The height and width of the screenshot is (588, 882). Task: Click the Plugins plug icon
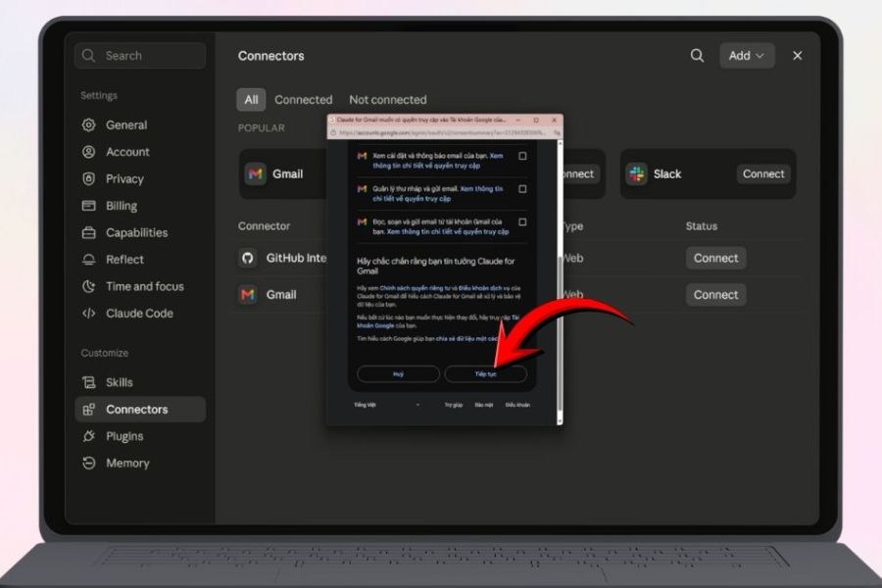[89, 436]
